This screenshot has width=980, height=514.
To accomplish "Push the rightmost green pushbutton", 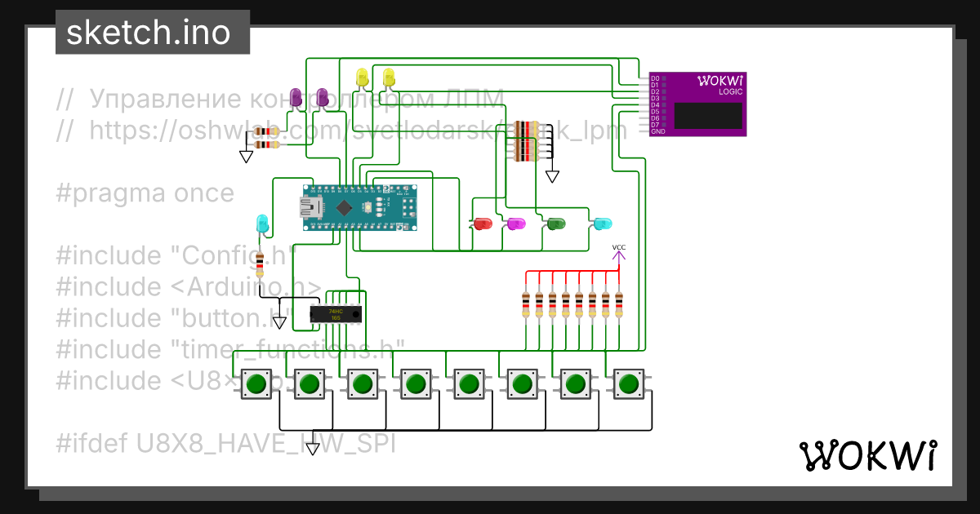I will click(x=628, y=383).
